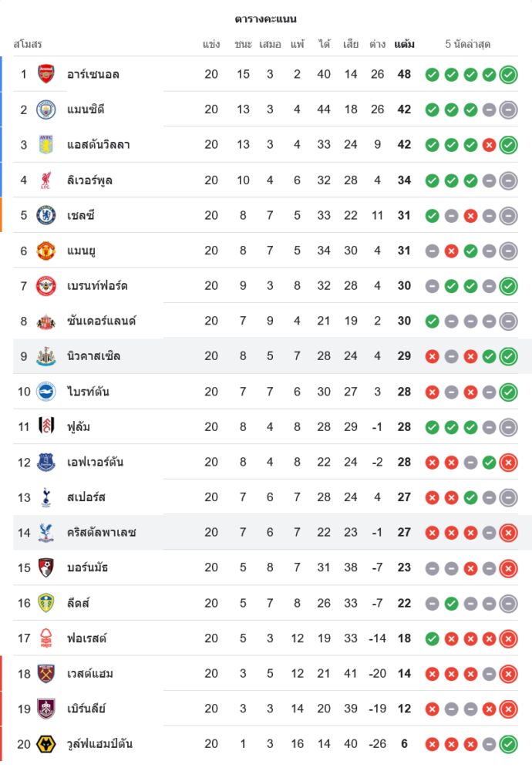Click Aston Villa's red loss indicator
Screen dimensions: 532x771
(x=489, y=145)
